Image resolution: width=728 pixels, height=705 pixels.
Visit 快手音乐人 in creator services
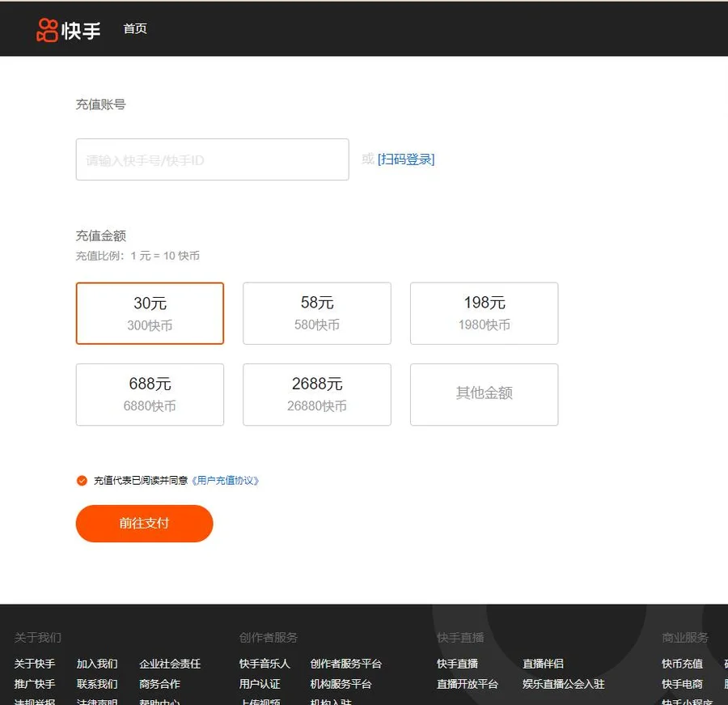[x=265, y=664]
